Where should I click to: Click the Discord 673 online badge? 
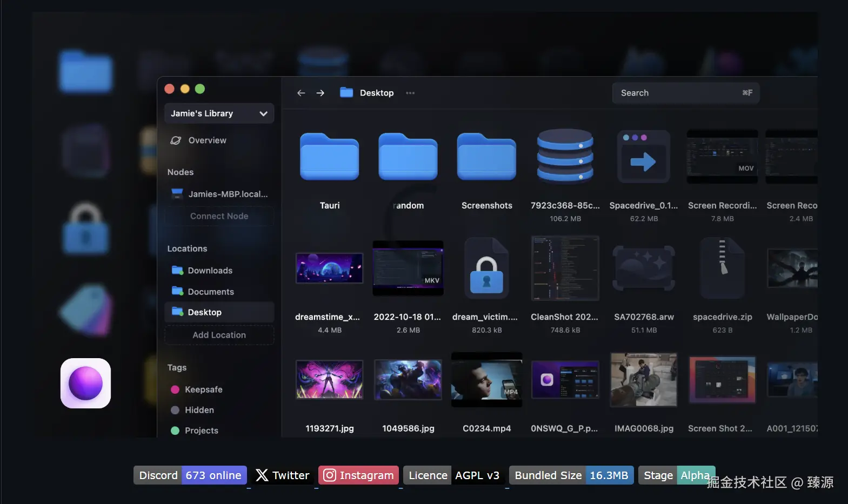tap(190, 475)
